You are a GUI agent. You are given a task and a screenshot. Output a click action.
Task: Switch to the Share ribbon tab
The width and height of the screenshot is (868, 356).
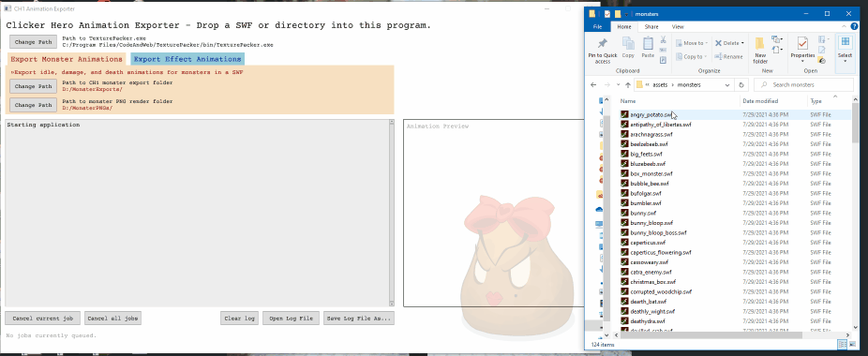pos(651,26)
